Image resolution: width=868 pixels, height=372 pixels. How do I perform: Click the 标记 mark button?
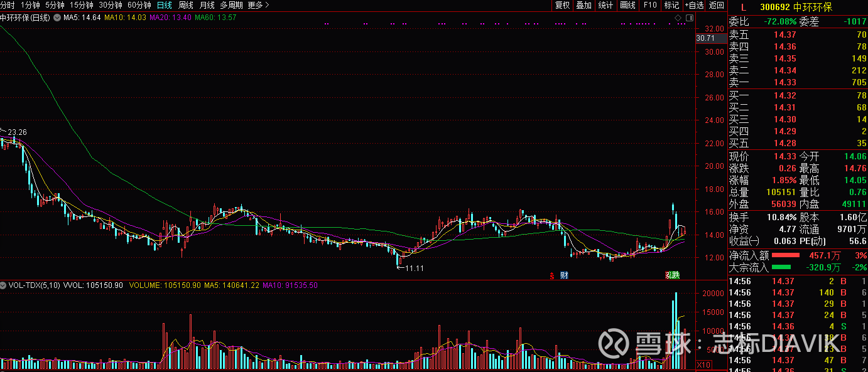(x=672, y=5)
